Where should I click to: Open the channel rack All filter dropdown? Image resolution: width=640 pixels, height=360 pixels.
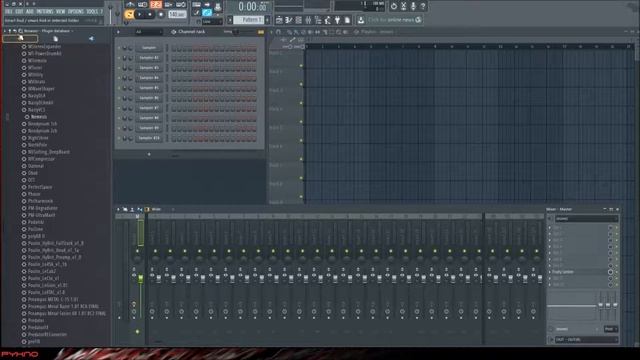click(149, 32)
